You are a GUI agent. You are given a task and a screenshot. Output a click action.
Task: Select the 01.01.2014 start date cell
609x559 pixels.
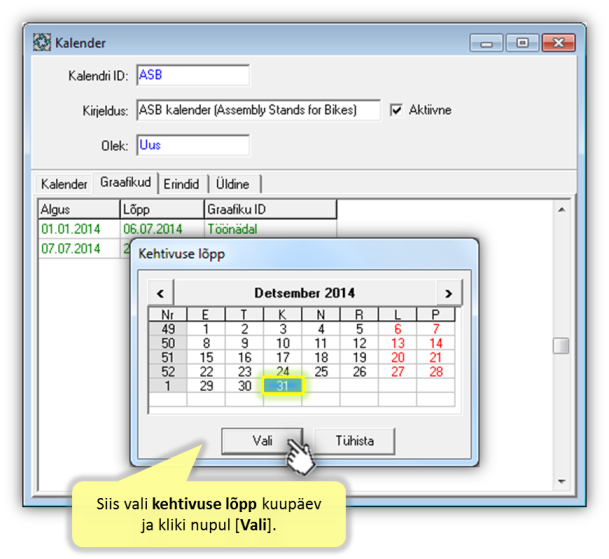click(79, 229)
